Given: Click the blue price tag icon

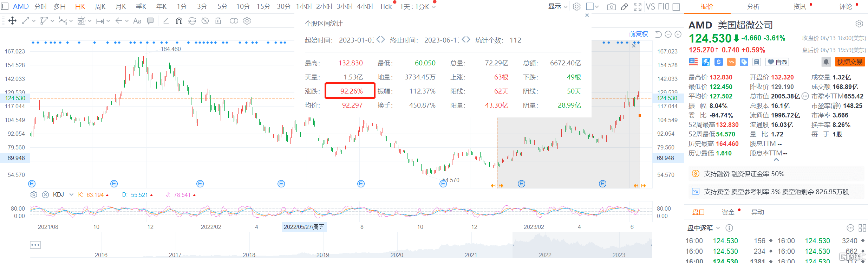Looking at the screenshot, I should coord(744,62).
